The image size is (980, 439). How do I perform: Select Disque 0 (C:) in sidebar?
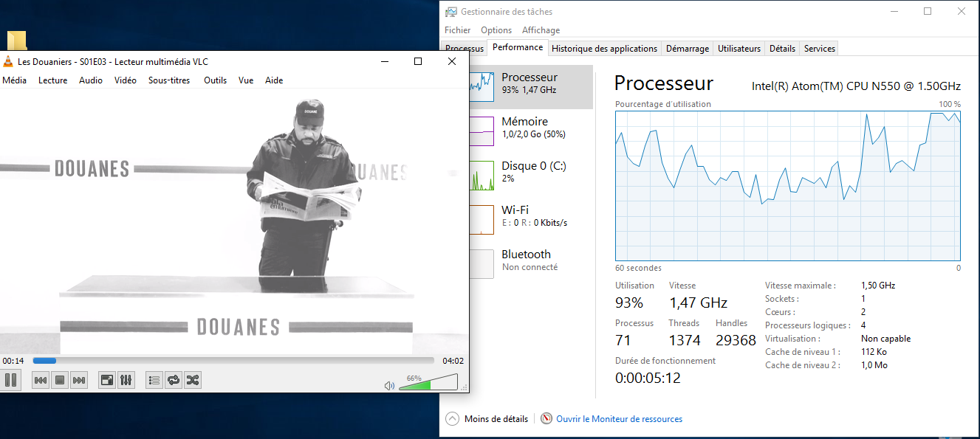[x=530, y=176]
